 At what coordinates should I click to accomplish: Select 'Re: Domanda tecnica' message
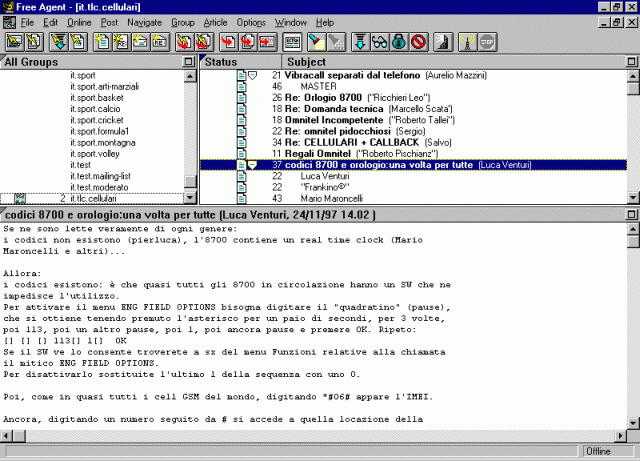(413, 109)
